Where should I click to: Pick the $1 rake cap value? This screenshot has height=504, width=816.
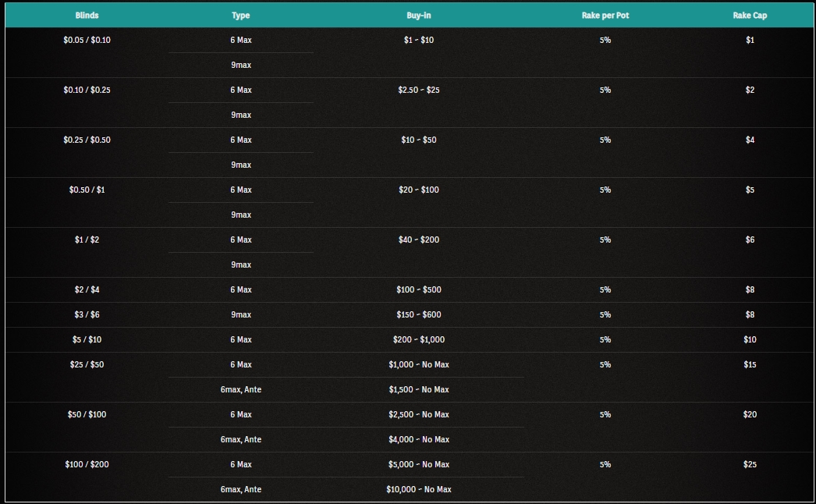click(750, 40)
